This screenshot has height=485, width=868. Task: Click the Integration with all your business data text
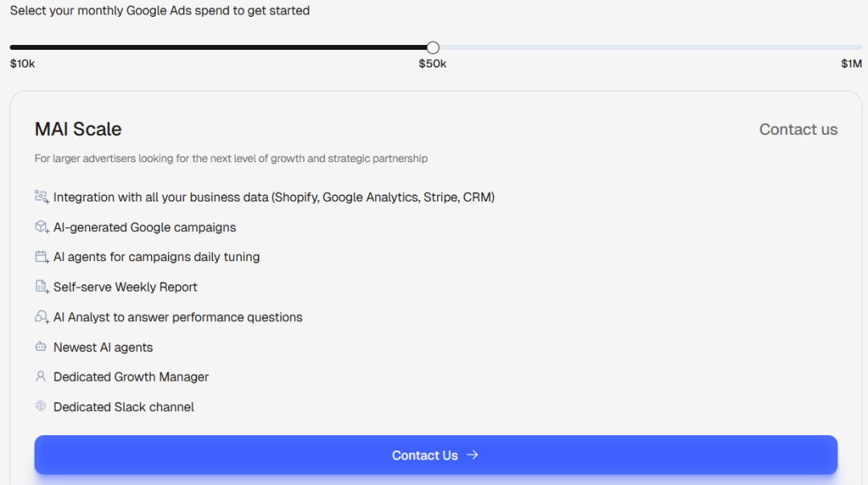(274, 198)
